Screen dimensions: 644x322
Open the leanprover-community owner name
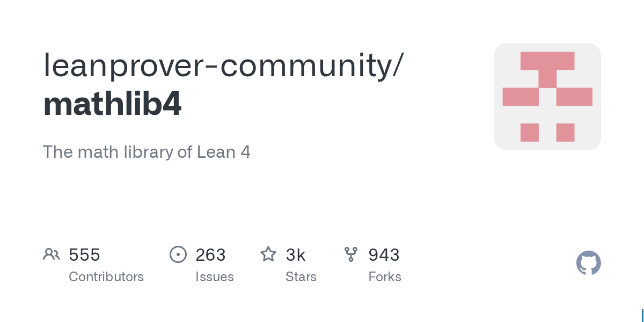click(222, 65)
